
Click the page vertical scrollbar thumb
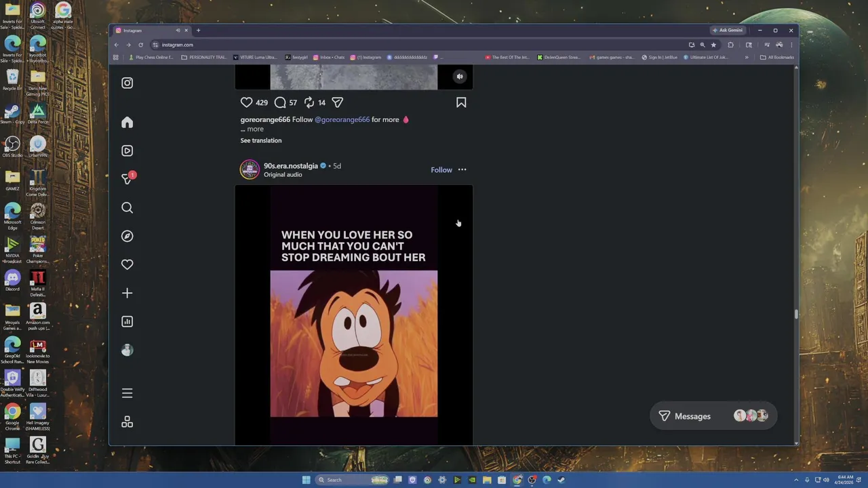coord(796,314)
